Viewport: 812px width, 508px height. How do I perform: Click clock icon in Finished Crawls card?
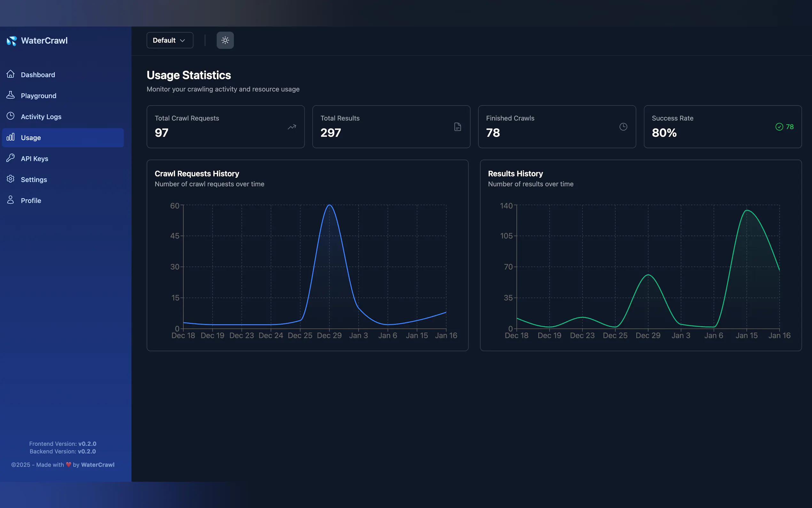coord(623,127)
